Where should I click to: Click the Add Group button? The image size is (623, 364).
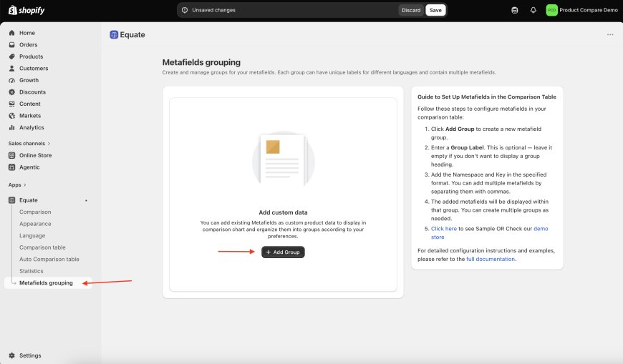tap(283, 252)
